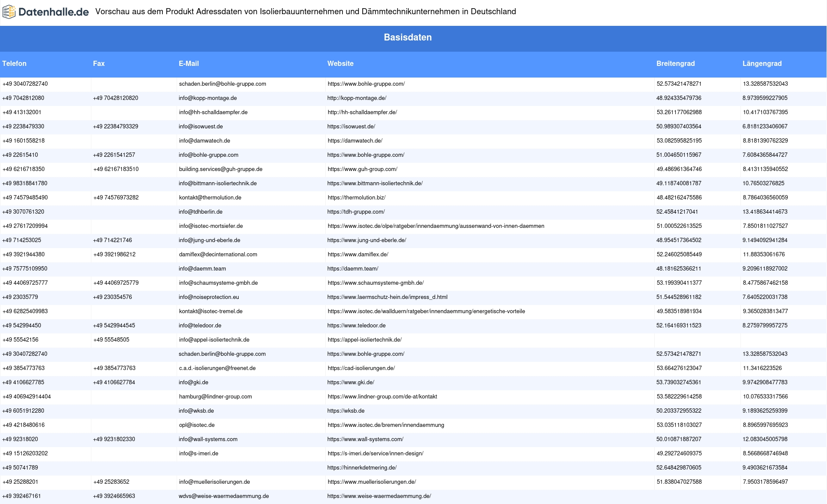Click website https://www.bittmann-isoliertechnik.de/
This screenshot has width=827, height=504.
[x=375, y=184]
